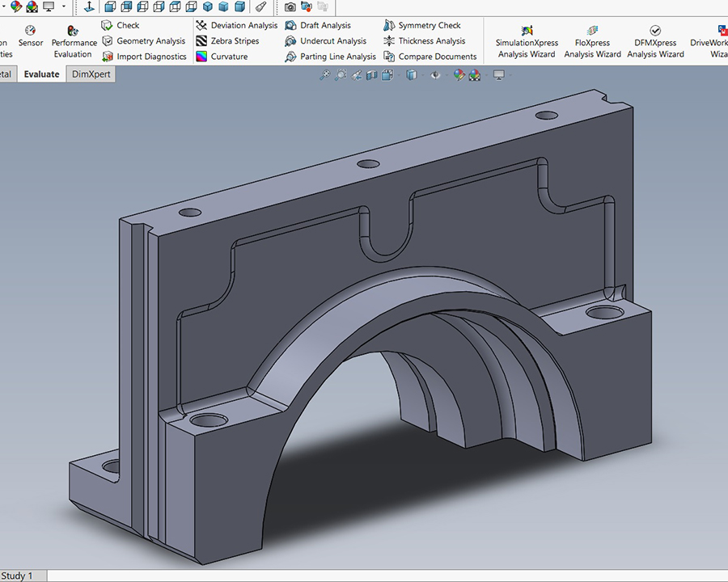Enable Draft Analysis
This screenshot has height=582, width=728.
[318, 25]
